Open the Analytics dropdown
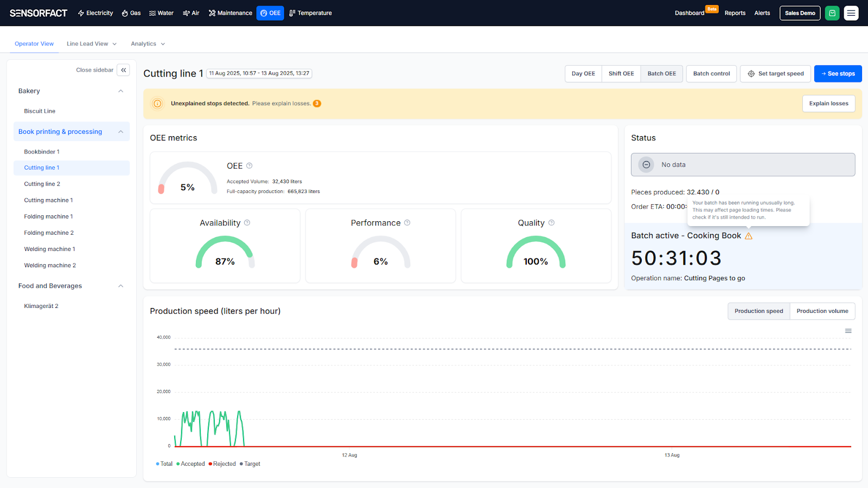The image size is (868, 488). pyautogui.click(x=148, y=44)
